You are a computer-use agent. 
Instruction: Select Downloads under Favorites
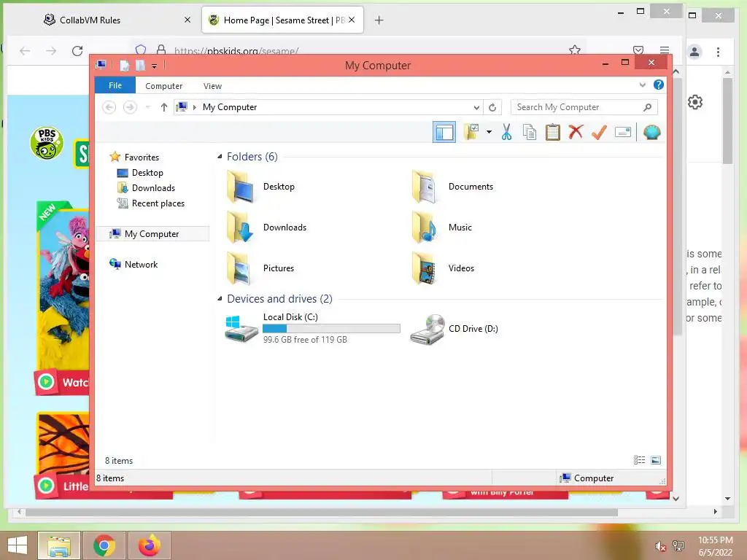(153, 187)
